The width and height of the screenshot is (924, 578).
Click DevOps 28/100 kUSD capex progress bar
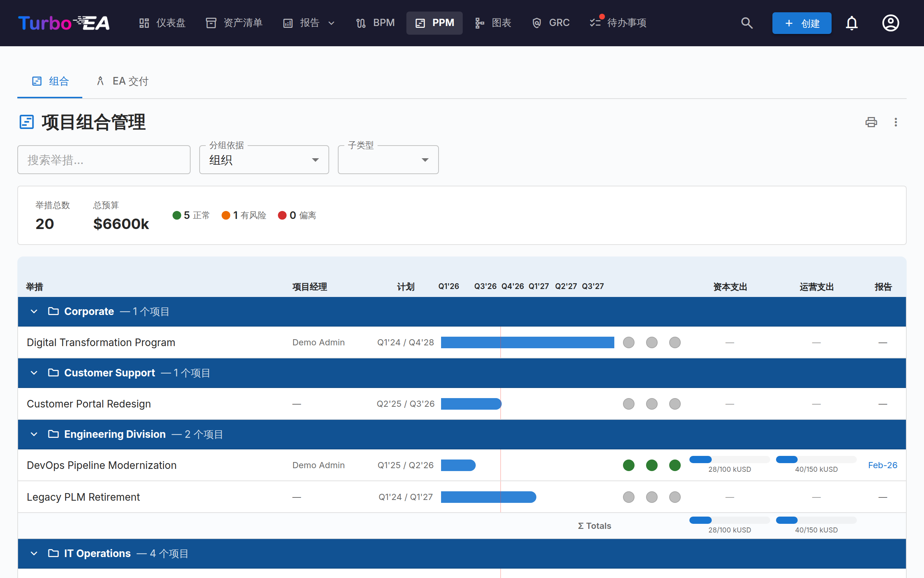coord(729,460)
